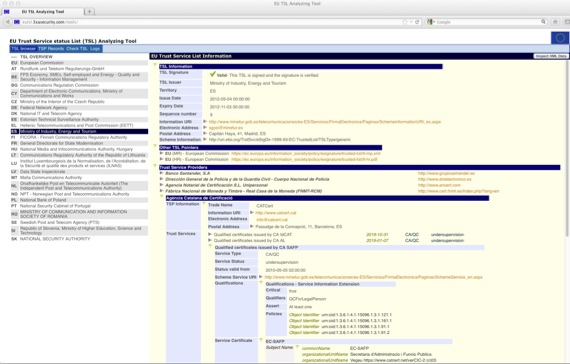Collapse the Other TSL Pointers section triangle
This screenshot has height=364, width=570.
pyautogui.click(x=155, y=146)
